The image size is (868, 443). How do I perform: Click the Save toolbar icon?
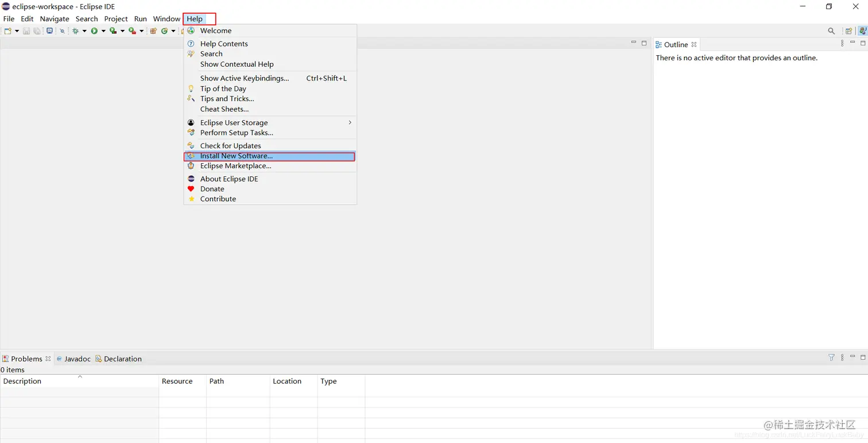pos(26,31)
